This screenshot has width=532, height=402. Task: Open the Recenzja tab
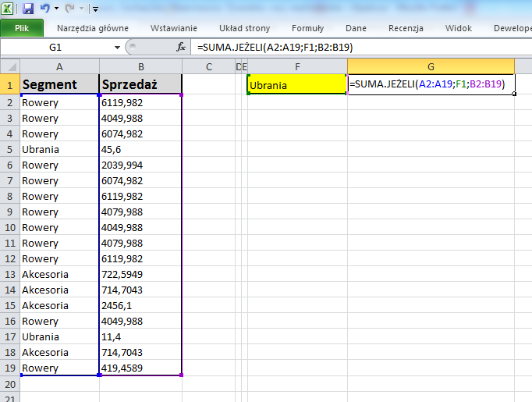click(x=406, y=28)
